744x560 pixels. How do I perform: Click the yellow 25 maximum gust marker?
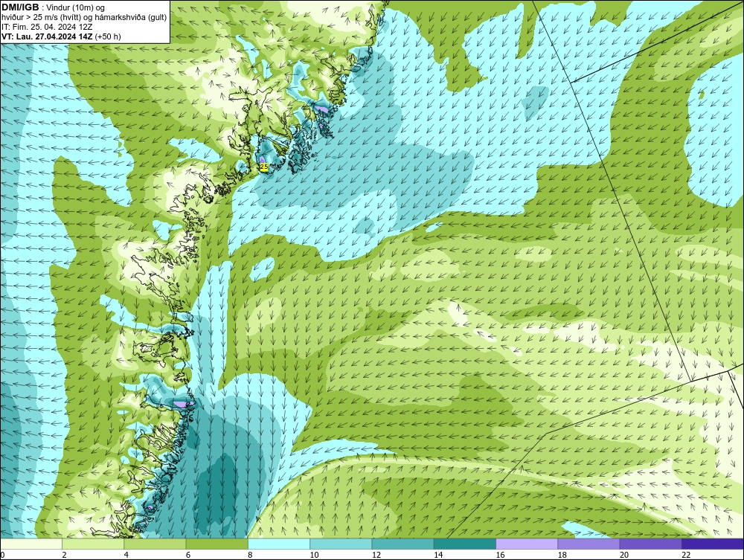[x=264, y=167]
